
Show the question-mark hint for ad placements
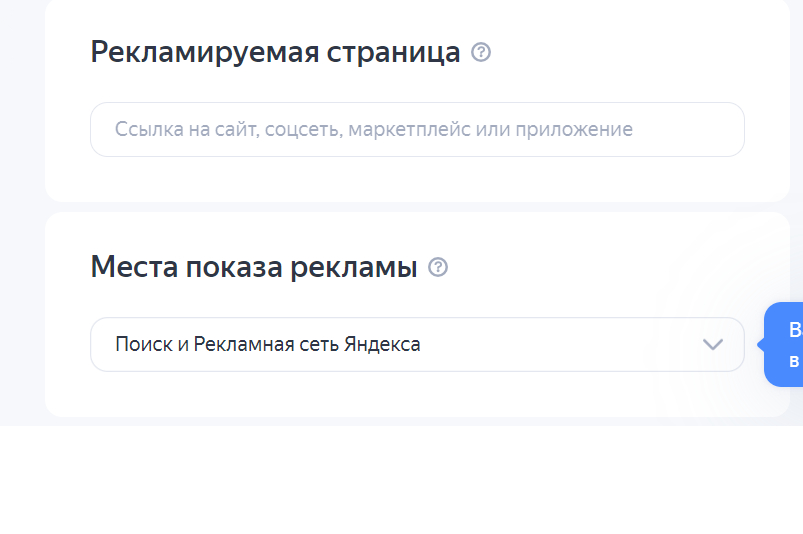[x=438, y=267]
